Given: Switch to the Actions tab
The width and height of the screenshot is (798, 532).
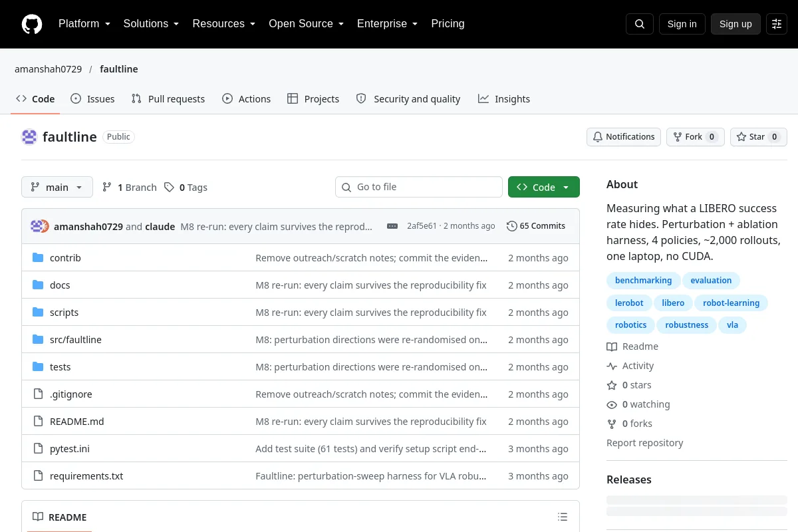Looking at the screenshot, I should (246, 99).
